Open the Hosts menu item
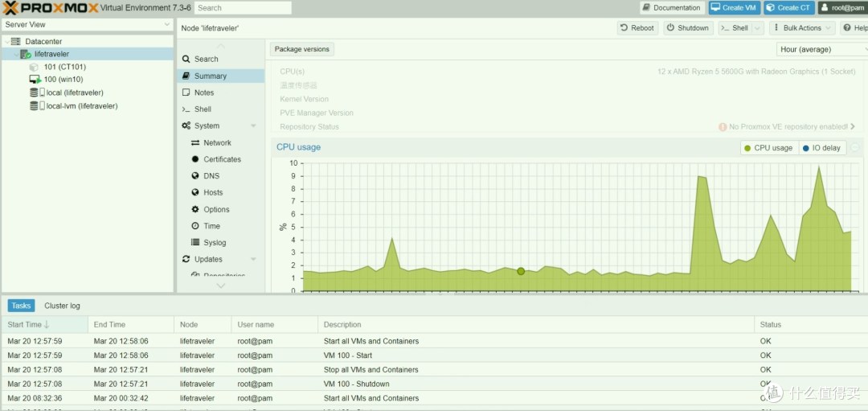This screenshot has height=411, width=868. pyautogui.click(x=221, y=193)
